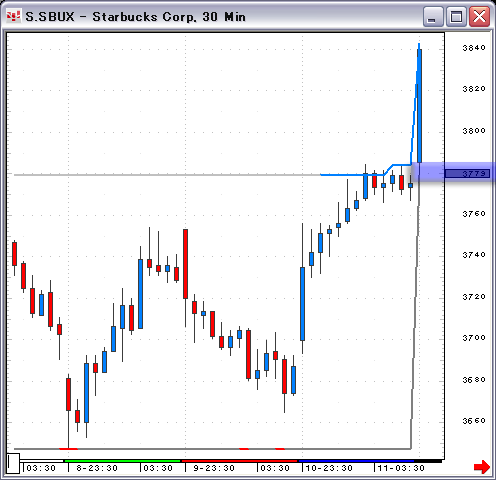Click the 3720 price axis label
The image size is (496, 480).
pyautogui.click(x=474, y=297)
